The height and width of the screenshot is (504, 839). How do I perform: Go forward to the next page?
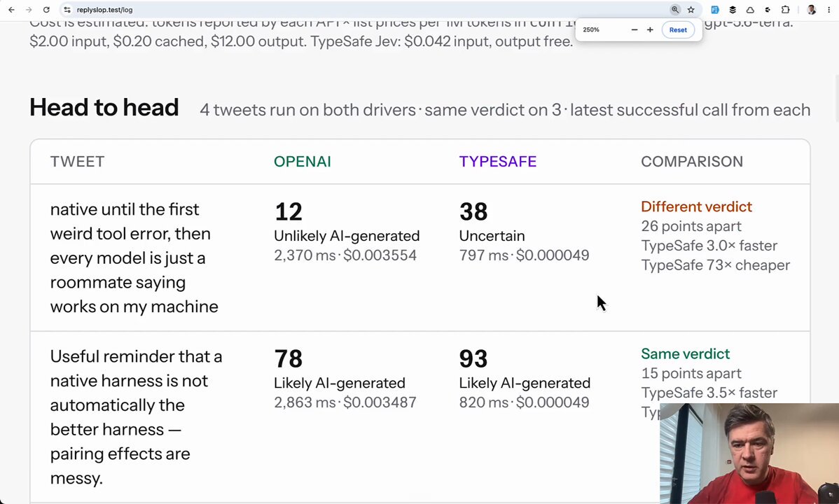(29, 10)
